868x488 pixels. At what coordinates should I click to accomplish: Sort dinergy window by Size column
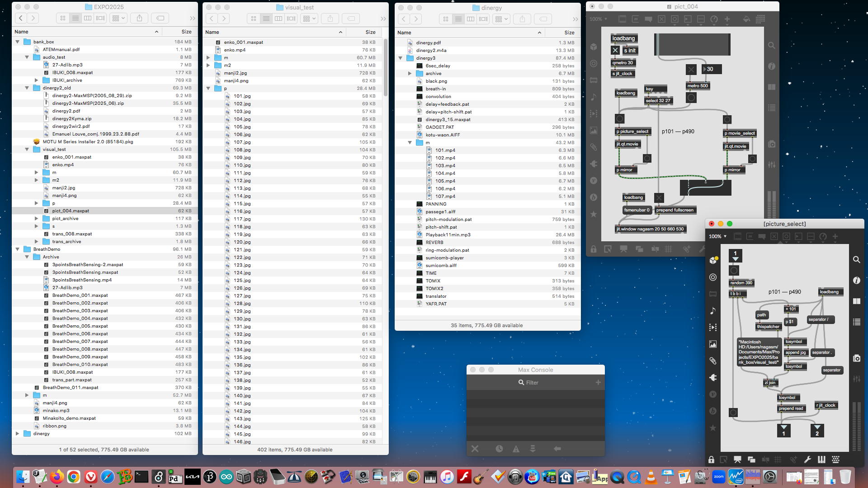[x=569, y=33]
